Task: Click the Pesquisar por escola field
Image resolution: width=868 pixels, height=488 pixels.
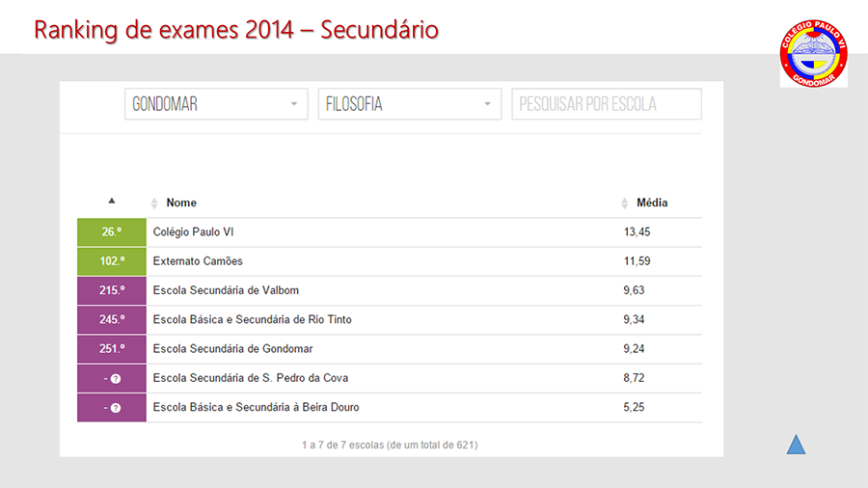Action: click(x=607, y=104)
